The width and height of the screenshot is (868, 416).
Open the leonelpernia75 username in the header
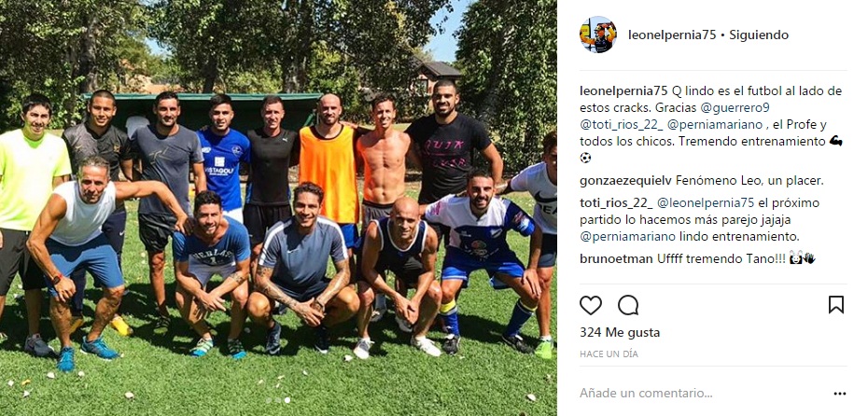tap(672, 35)
